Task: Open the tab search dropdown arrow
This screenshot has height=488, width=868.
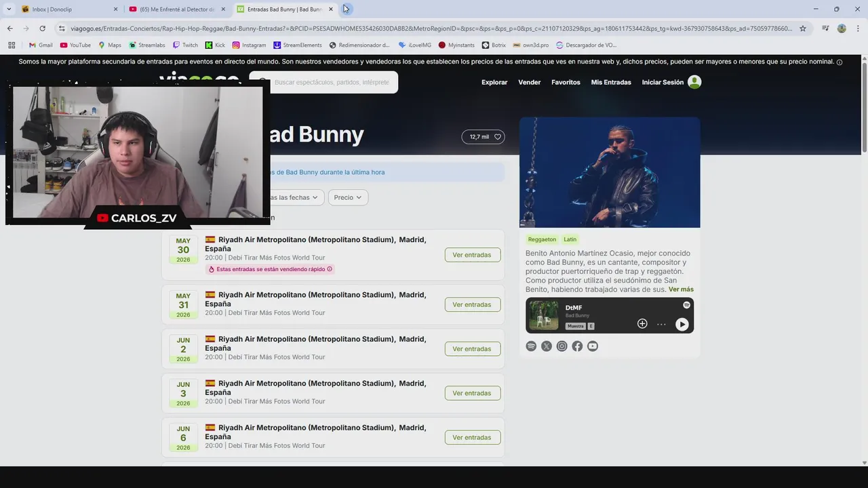Action: (x=9, y=9)
